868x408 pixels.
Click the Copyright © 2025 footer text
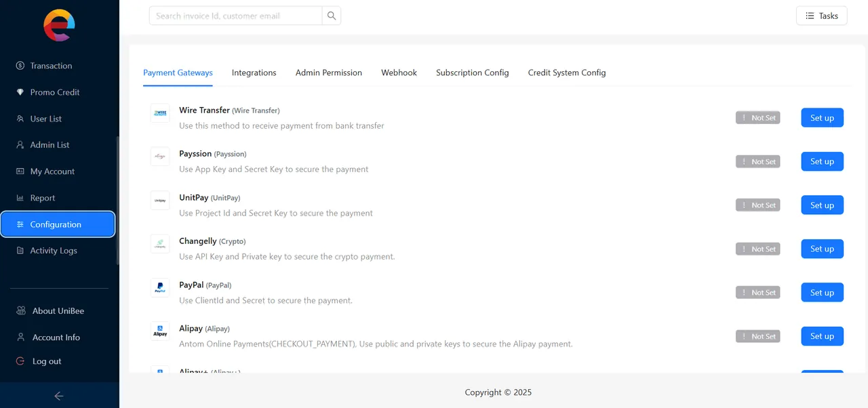[x=498, y=392]
